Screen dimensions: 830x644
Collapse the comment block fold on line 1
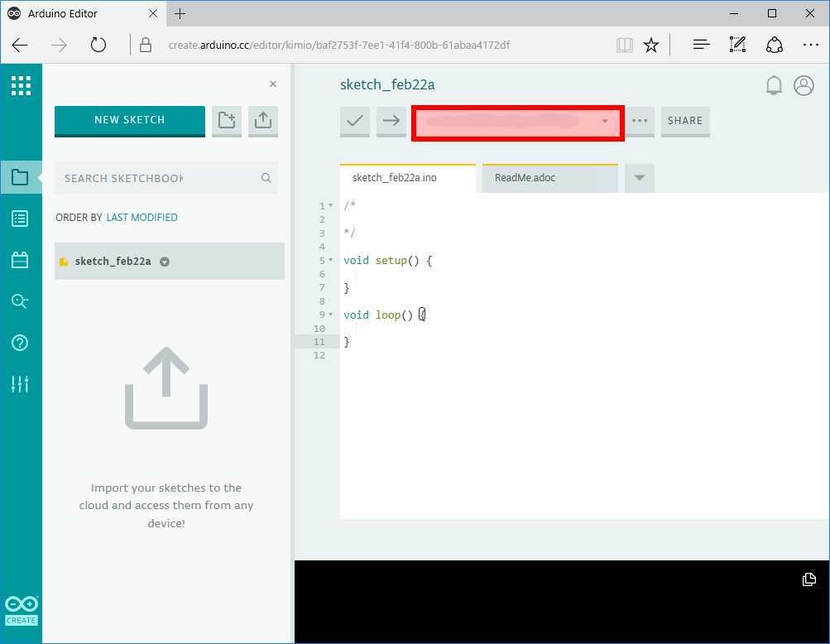(331, 205)
